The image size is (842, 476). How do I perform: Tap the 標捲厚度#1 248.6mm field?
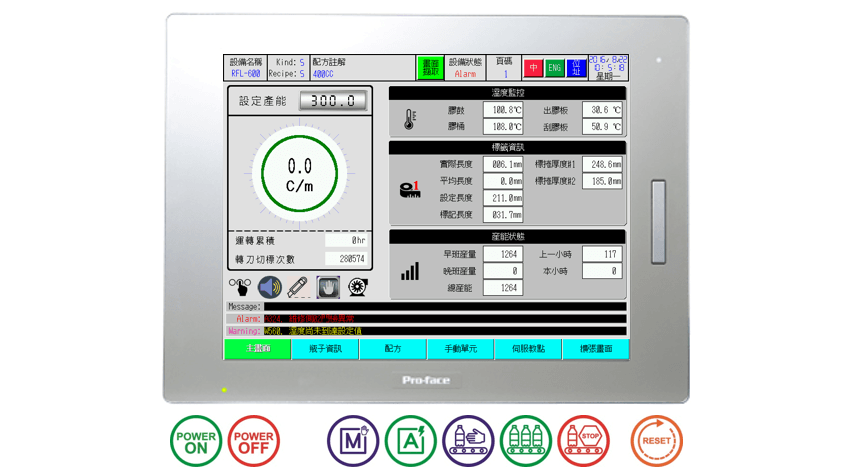[603, 164]
